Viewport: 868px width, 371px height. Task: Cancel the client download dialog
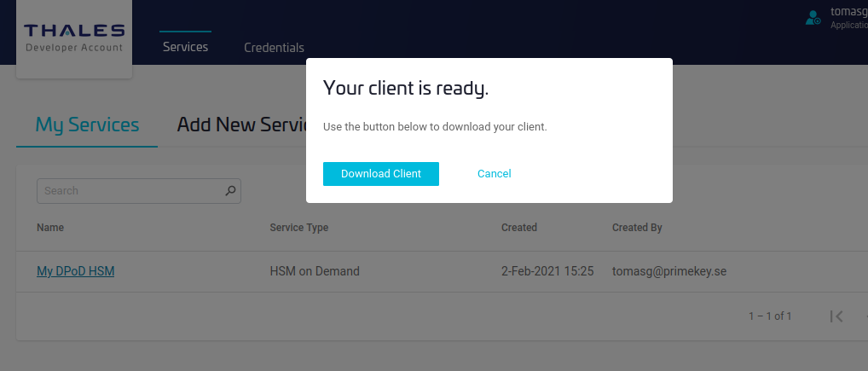coord(494,173)
